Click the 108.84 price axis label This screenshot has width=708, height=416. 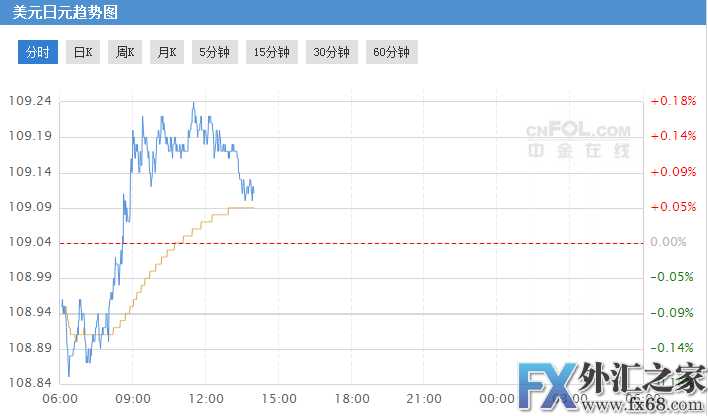pyautogui.click(x=31, y=383)
